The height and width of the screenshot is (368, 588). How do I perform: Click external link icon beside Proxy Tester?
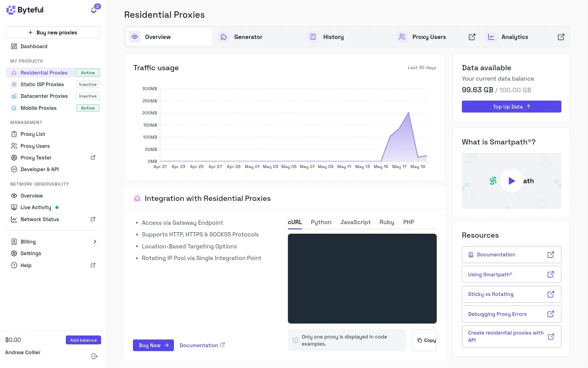(x=93, y=158)
